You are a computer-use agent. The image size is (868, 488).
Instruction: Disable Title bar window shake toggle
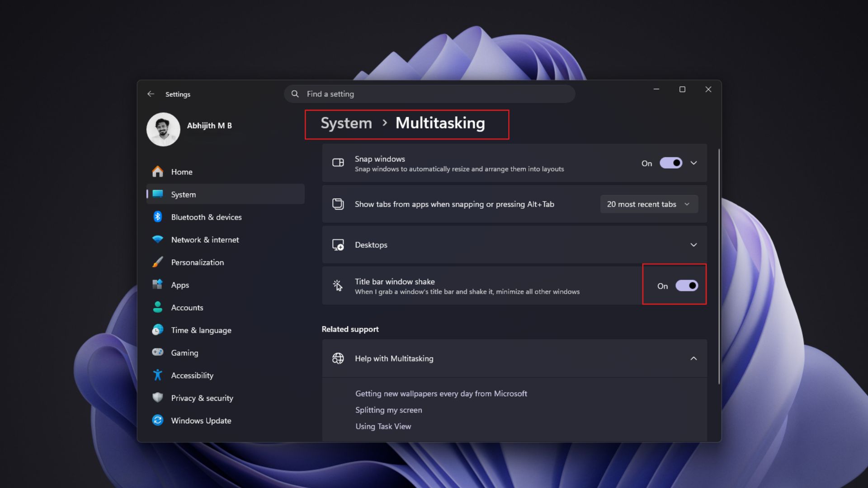687,286
